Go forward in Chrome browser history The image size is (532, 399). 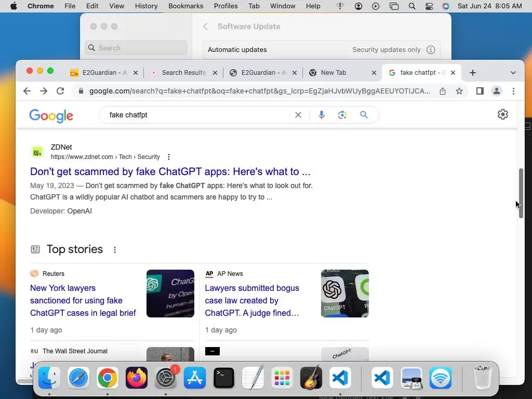coord(44,91)
